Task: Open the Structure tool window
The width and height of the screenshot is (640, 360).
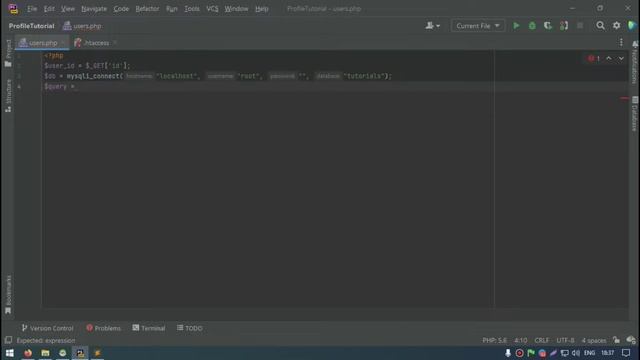Action: pos(8,96)
